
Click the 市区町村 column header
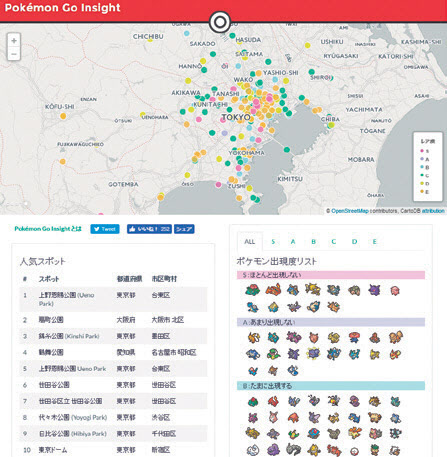(164, 279)
